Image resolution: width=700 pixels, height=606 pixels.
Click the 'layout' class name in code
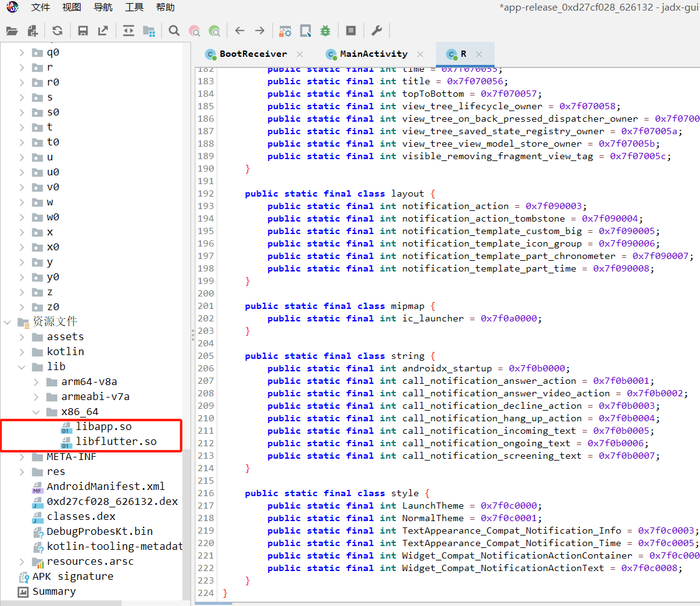point(407,193)
